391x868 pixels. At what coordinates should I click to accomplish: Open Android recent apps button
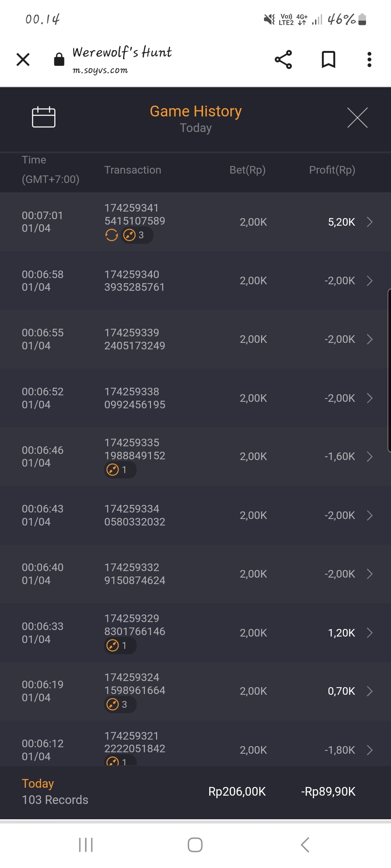point(86,845)
